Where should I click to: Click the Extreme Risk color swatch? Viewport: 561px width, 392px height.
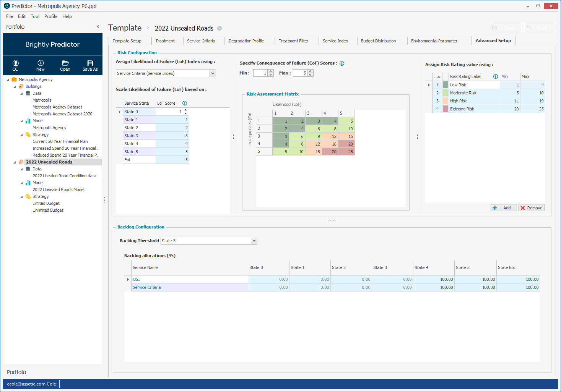pos(446,109)
